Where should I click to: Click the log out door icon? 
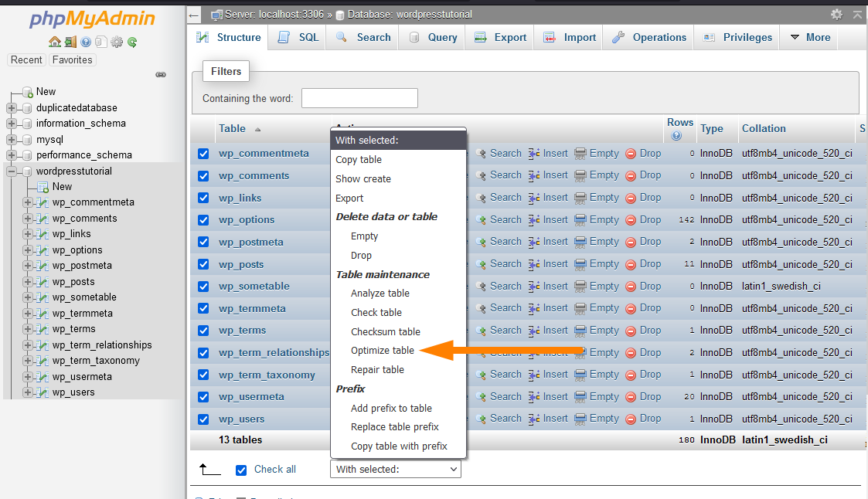[x=70, y=42]
